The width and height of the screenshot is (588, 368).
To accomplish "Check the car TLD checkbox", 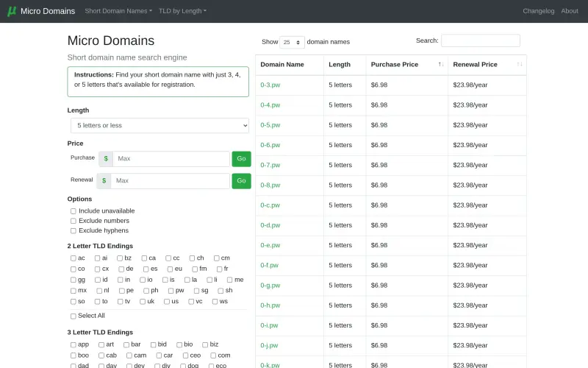I will point(159,355).
